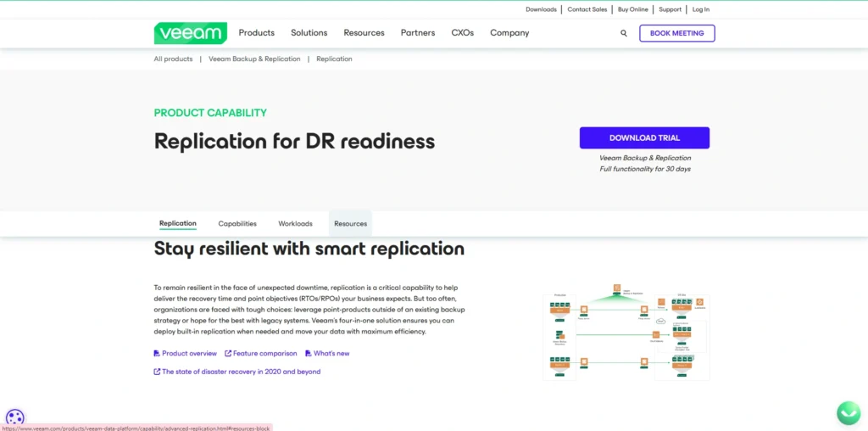Viewport: 868px width, 431px height.
Task: Click the What's new document icon
Action: pos(309,354)
